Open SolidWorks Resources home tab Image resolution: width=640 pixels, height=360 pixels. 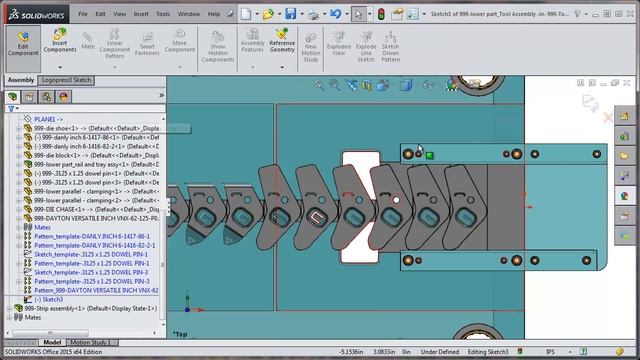pyautogui.click(x=624, y=116)
